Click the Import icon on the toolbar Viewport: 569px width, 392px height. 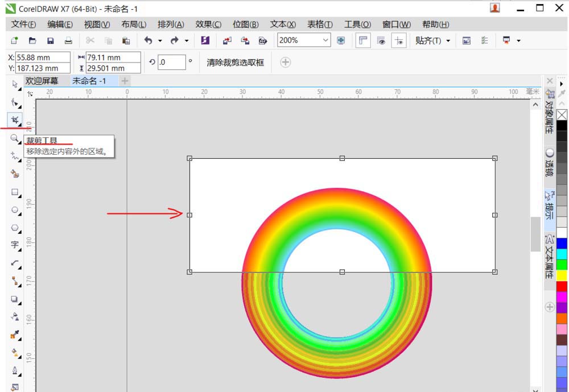click(226, 40)
